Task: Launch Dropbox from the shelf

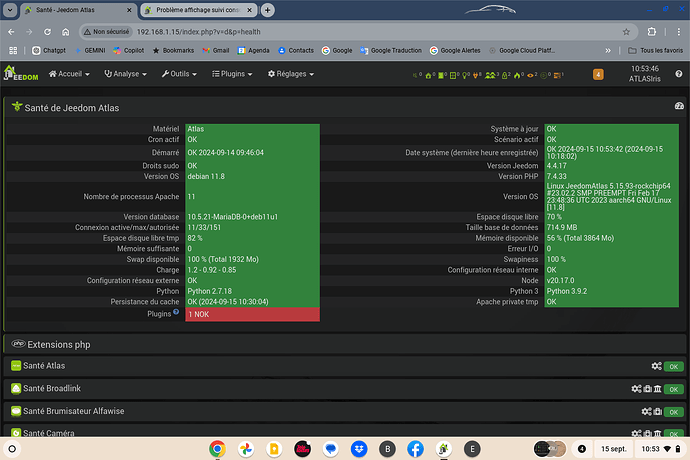Action: (x=359, y=449)
